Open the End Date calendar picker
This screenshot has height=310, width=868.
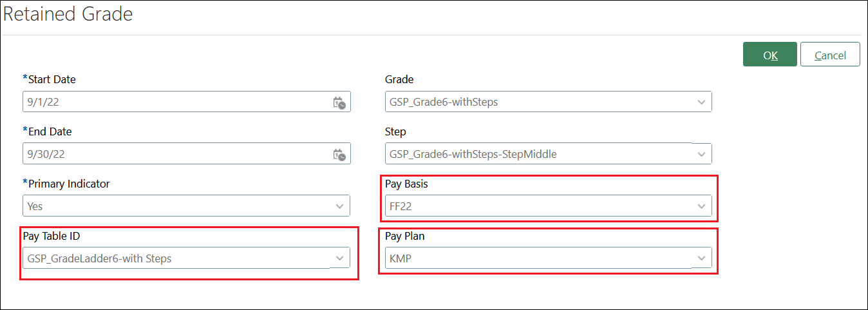[339, 155]
